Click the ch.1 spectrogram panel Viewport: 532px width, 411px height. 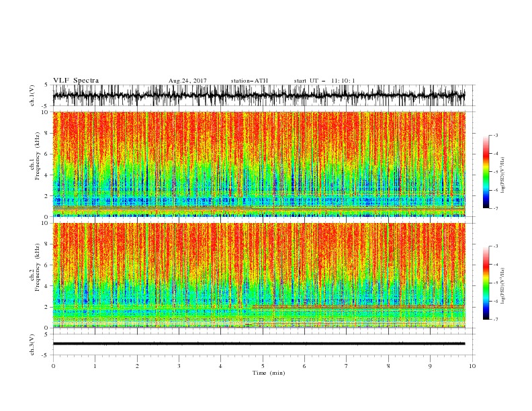coord(259,164)
